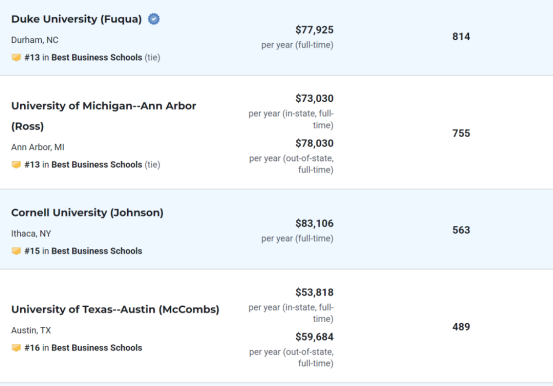Click the 563 enrollment figure for Cornell
Screen dimensions: 553x386
click(461, 230)
